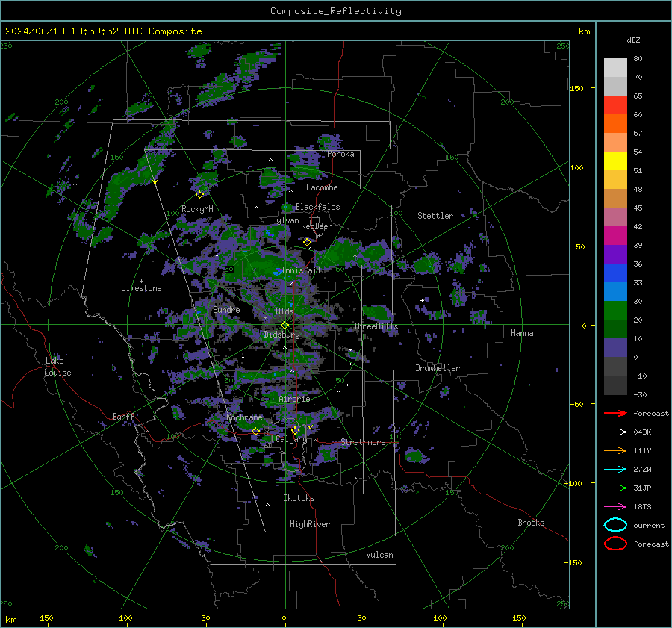Click the yellow diamond marker below Cochrane
The height and width of the screenshot is (628, 672).
256,431
